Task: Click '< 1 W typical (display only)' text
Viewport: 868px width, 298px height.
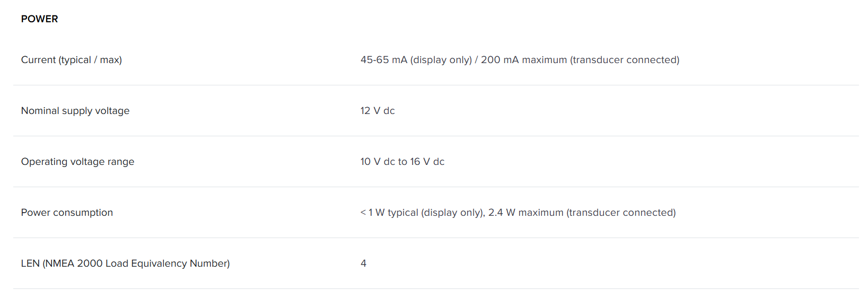Action: [422, 213]
